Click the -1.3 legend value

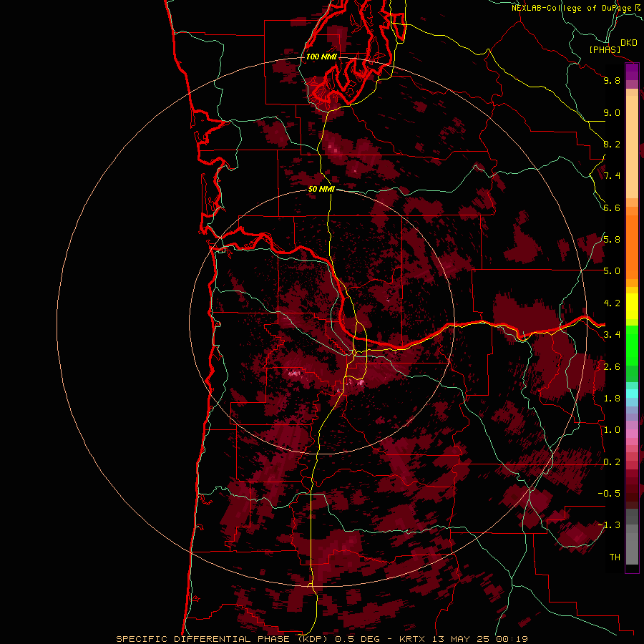pyautogui.click(x=609, y=525)
